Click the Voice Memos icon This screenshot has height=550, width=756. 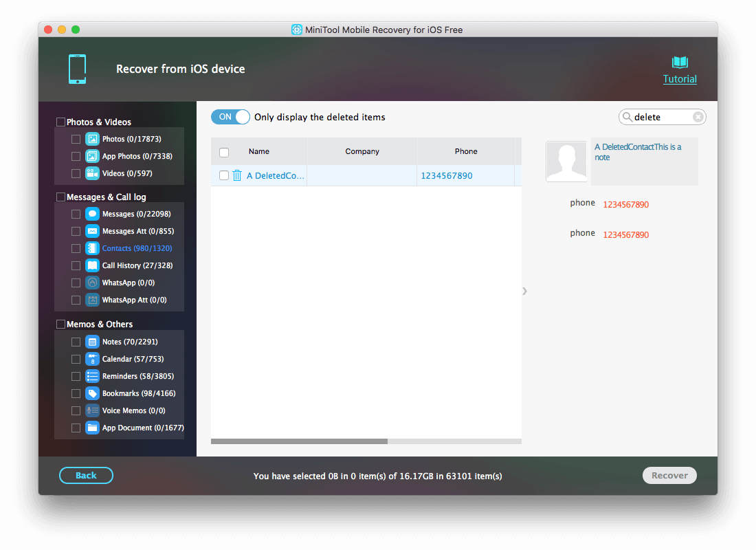tap(92, 410)
